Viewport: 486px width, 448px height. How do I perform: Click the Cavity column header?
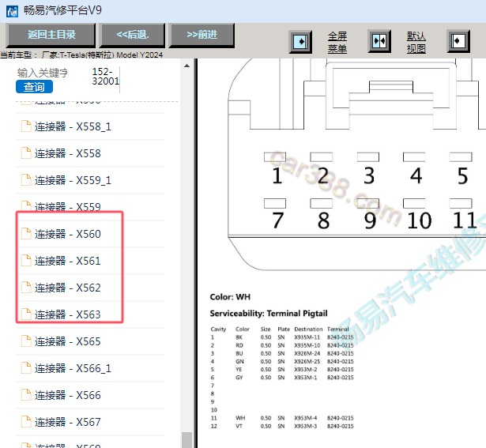219,329
